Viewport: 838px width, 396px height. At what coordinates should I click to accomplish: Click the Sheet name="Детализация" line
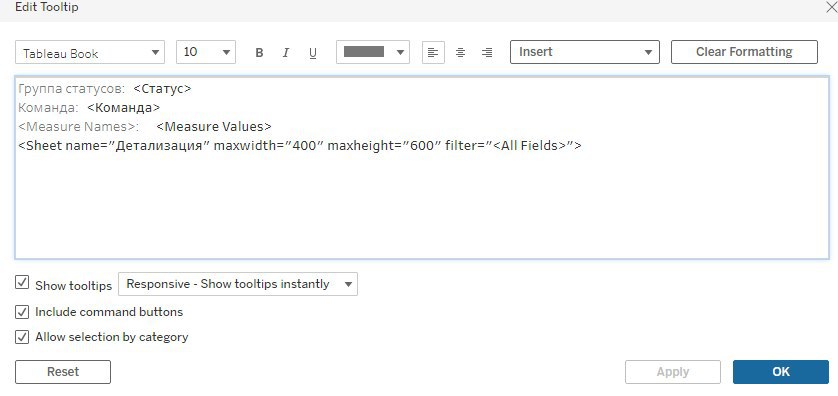pyautogui.click(x=300, y=145)
